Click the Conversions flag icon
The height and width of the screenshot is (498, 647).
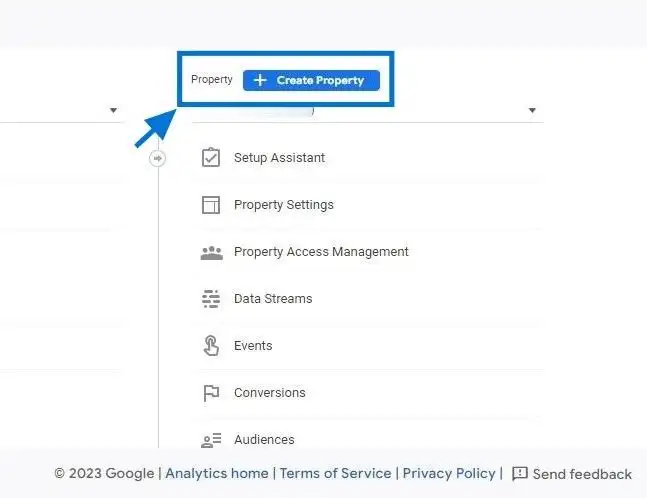coord(211,393)
